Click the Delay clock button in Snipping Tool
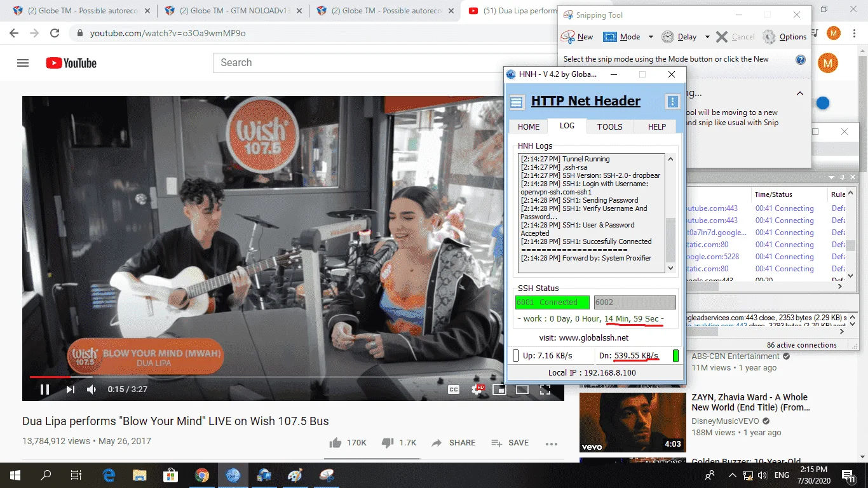Viewport: 868px width, 488px height. [679, 37]
